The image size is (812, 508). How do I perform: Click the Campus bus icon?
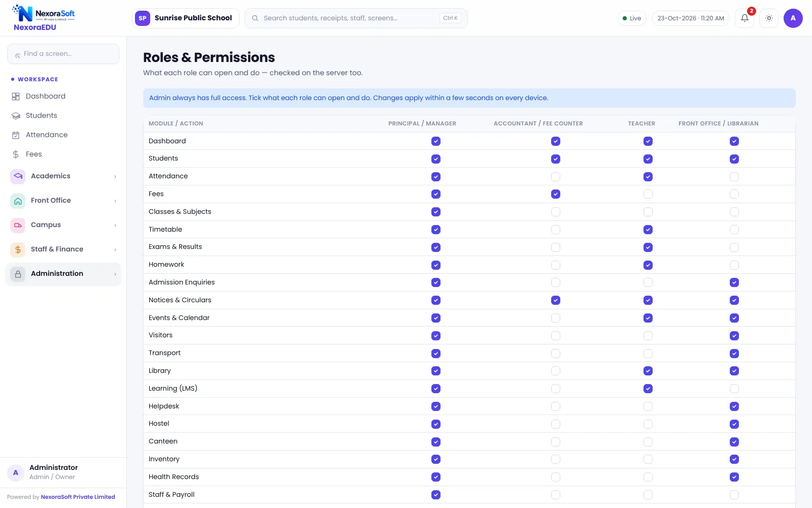coord(18,225)
